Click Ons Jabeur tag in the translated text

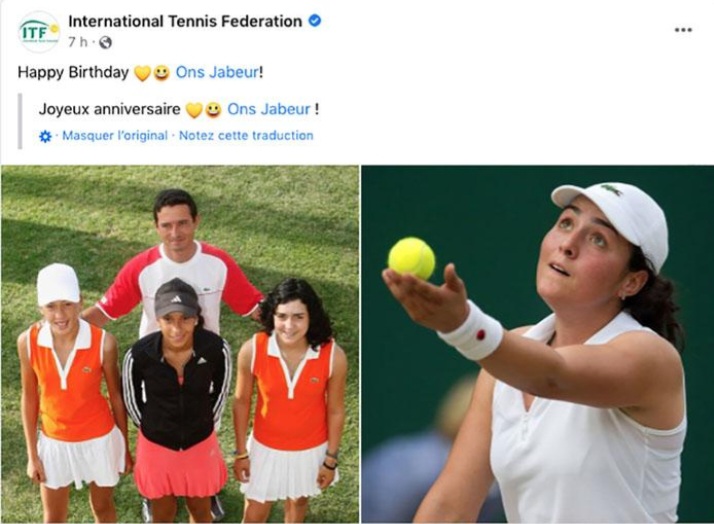[269, 109]
